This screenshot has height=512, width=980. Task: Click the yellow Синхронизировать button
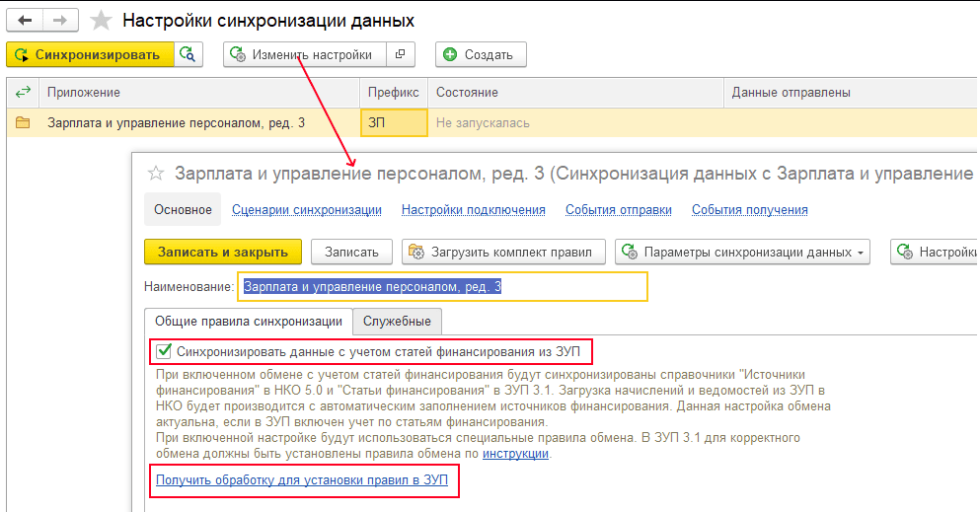90,54
